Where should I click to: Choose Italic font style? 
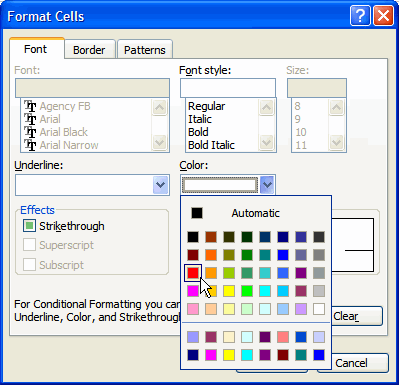200,119
